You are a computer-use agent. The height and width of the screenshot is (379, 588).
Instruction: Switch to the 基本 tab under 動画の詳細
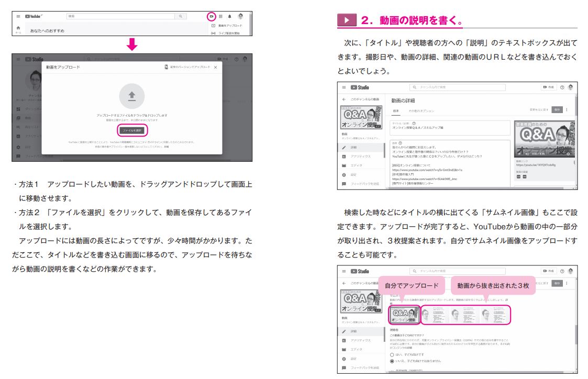coord(396,111)
